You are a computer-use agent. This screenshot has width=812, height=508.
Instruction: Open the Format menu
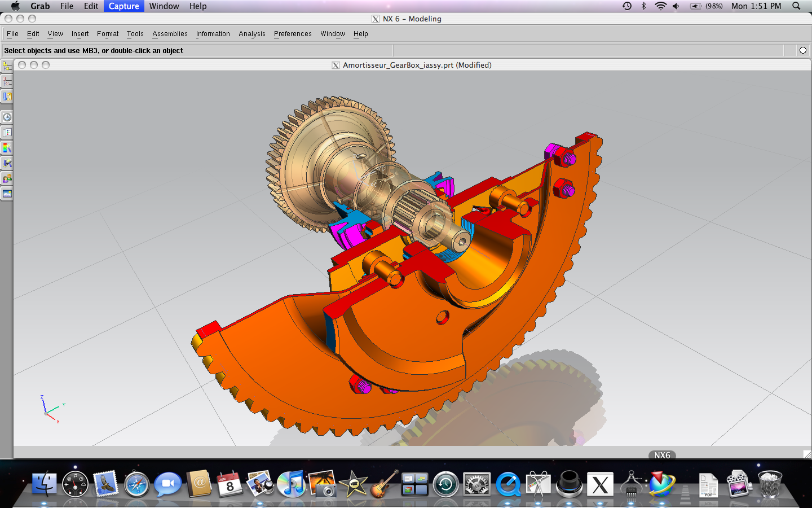click(x=108, y=34)
